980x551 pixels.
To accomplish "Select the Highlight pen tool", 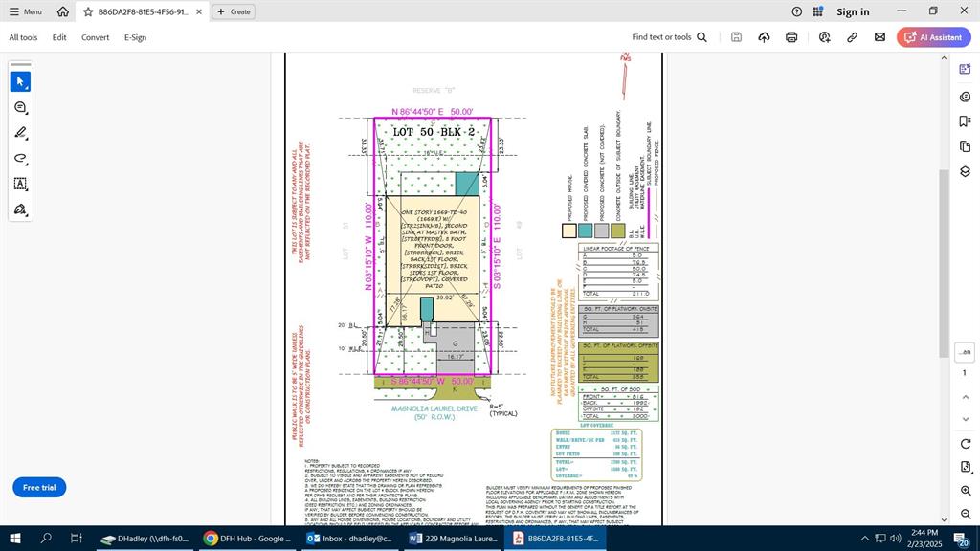I will pos(20,133).
